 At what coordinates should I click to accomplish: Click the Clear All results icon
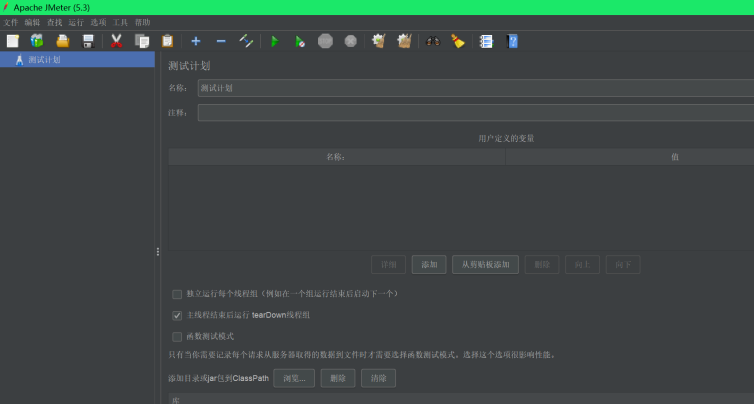[404, 41]
